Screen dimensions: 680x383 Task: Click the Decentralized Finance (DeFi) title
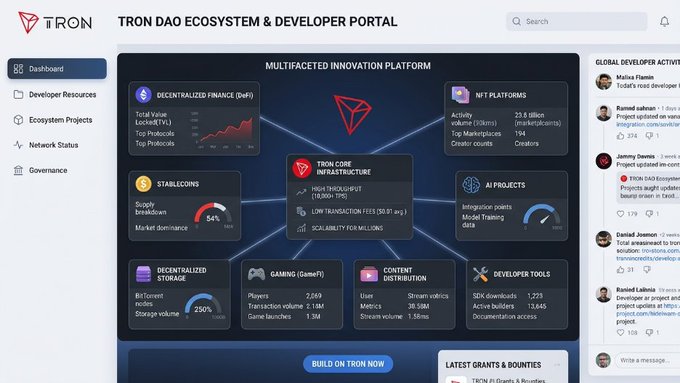tap(205, 95)
